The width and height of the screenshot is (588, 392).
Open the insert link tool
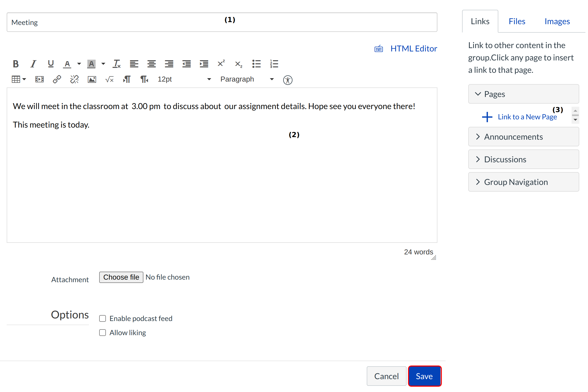[x=57, y=79]
